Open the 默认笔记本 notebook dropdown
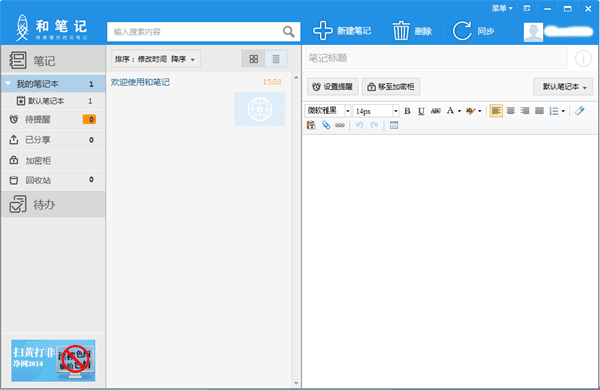 (x=563, y=87)
